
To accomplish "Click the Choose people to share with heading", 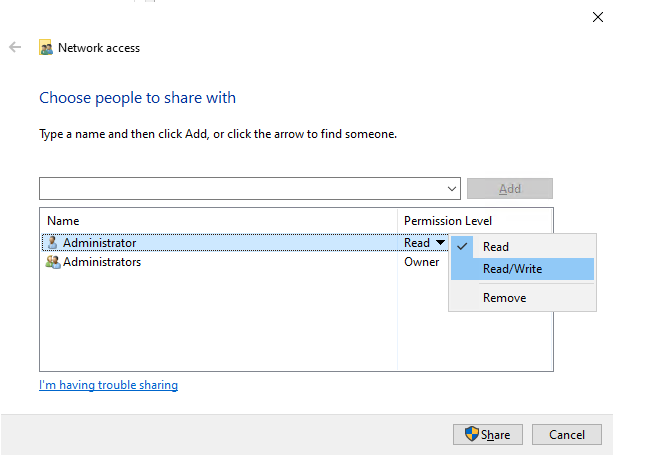I will (x=137, y=98).
